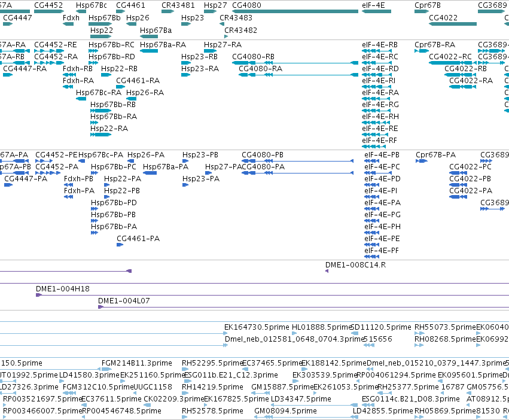The width and height of the screenshot is (509, 420).
Task: Select EST label EK303539.5prime
Action: (325, 375)
